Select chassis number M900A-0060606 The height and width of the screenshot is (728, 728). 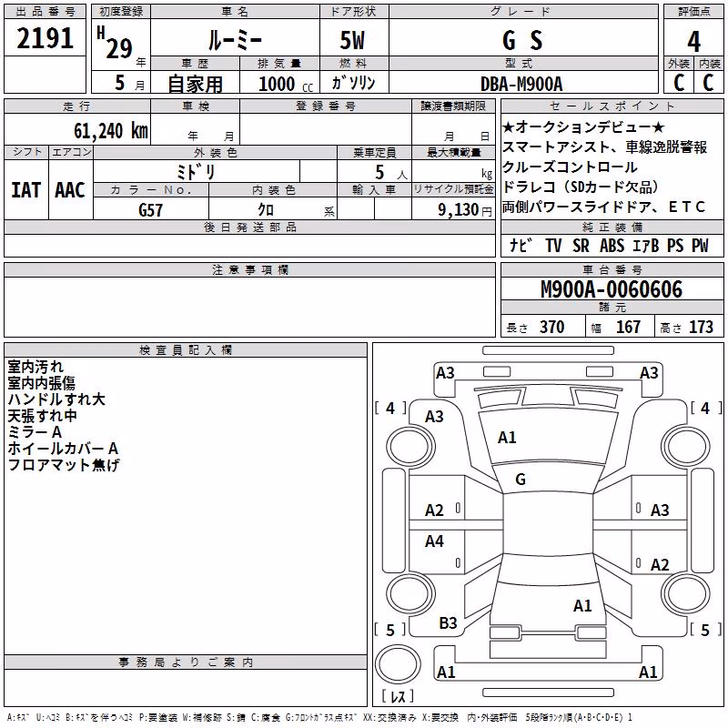pyautogui.click(x=612, y=289)
